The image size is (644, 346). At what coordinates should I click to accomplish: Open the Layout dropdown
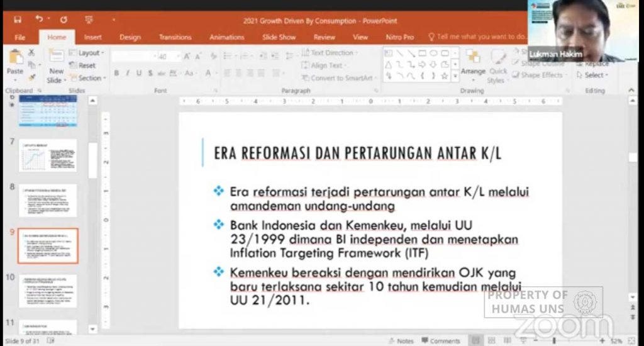point(87,53)
